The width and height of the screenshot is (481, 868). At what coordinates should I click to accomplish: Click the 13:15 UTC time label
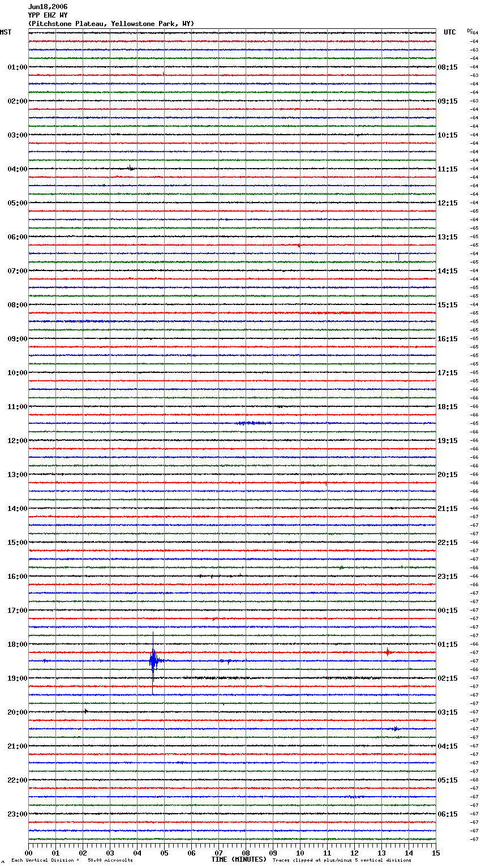tap(448, 237)
